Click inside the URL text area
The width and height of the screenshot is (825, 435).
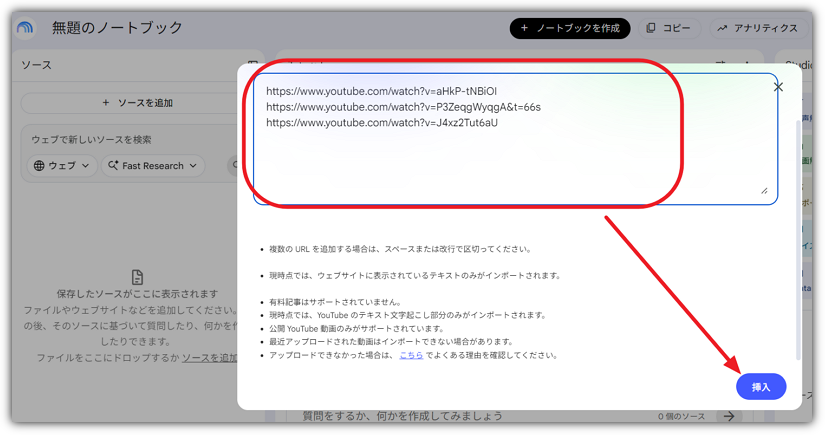515,139
